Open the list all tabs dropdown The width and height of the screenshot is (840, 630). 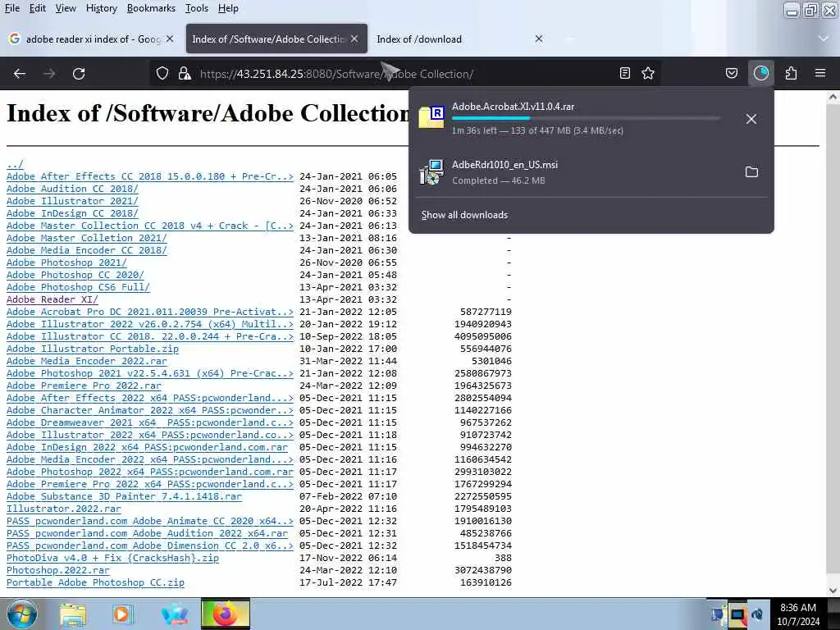823,39
